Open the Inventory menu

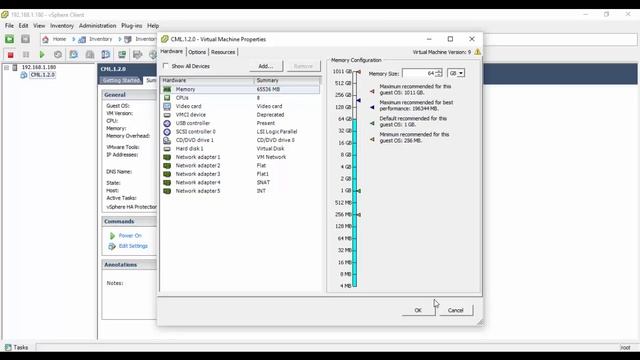point(62,26)
